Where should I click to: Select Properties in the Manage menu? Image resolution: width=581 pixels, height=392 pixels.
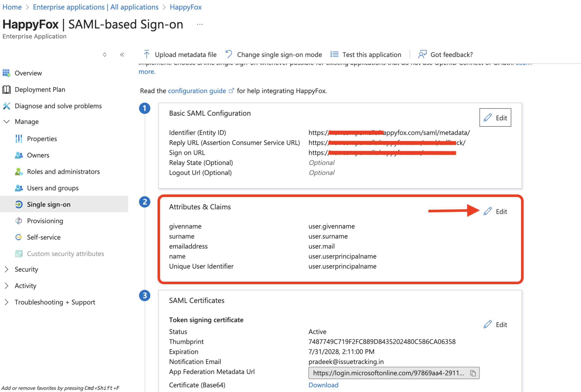click(x=42, y=139)
